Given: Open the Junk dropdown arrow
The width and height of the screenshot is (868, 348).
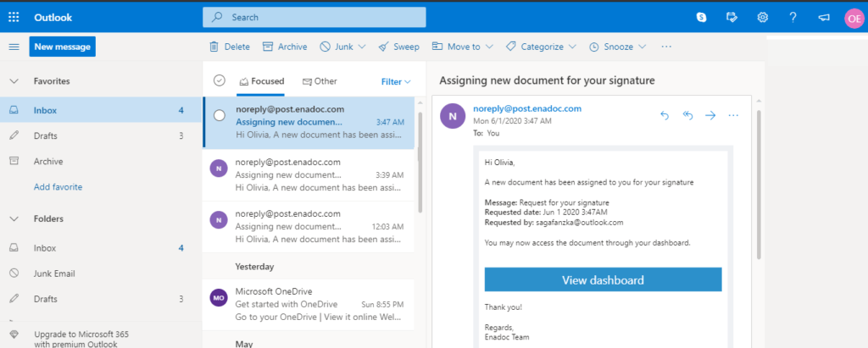Looking at the screenshot, I should 362,47.
